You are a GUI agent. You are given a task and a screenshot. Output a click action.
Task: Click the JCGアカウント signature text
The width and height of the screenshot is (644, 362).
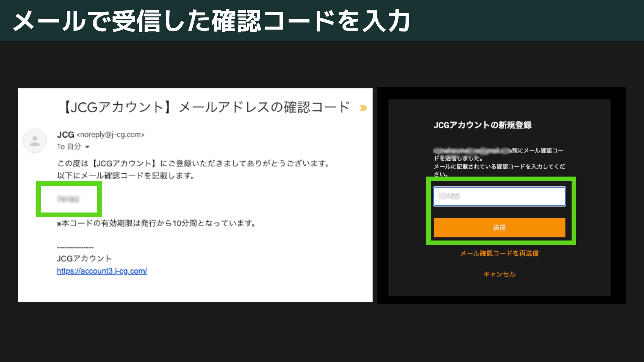[x=84, y=258]
